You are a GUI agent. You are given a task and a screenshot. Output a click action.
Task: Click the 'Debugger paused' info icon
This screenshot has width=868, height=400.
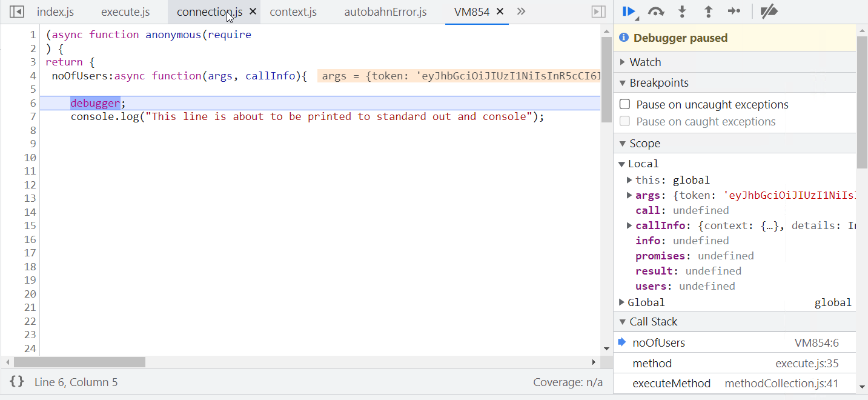(x=624, y=38)
